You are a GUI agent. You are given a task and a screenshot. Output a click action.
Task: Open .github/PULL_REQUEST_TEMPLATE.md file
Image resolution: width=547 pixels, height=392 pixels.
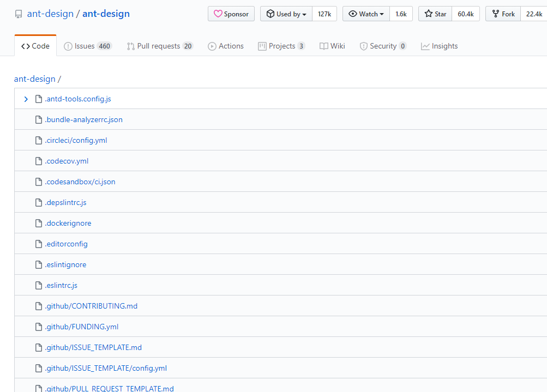[x=109, y=389]
